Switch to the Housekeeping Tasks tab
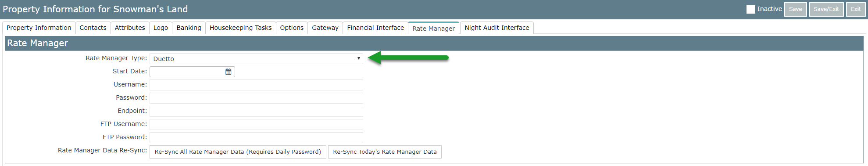 point(240,28)
